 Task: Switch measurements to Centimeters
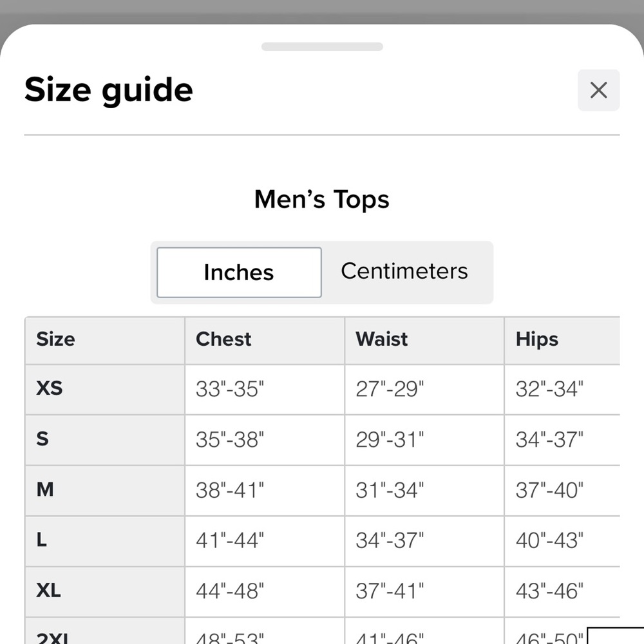[404, 271]
